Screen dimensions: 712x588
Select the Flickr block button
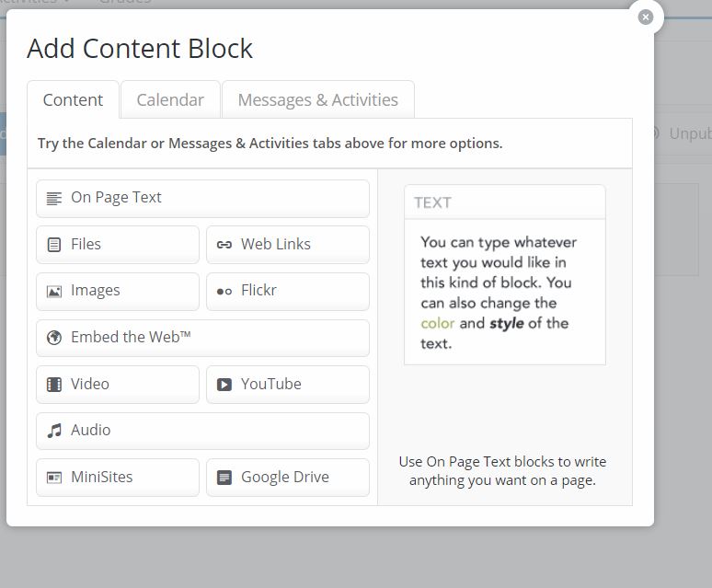click(287, 291)
